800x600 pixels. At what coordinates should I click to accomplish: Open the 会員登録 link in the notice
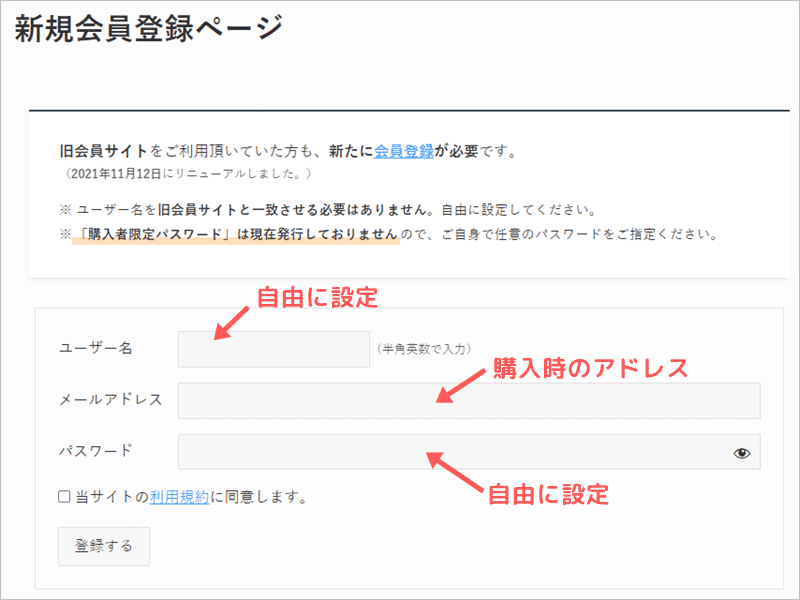403,152
